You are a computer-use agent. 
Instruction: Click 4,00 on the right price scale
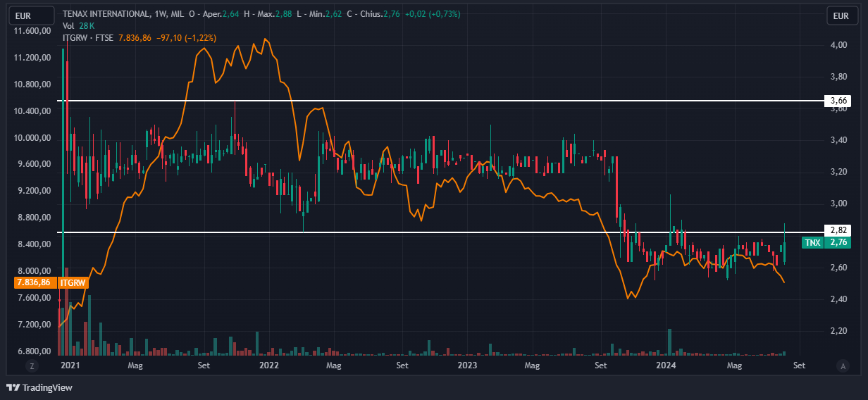pyautogui.click(x=838, y=45)
